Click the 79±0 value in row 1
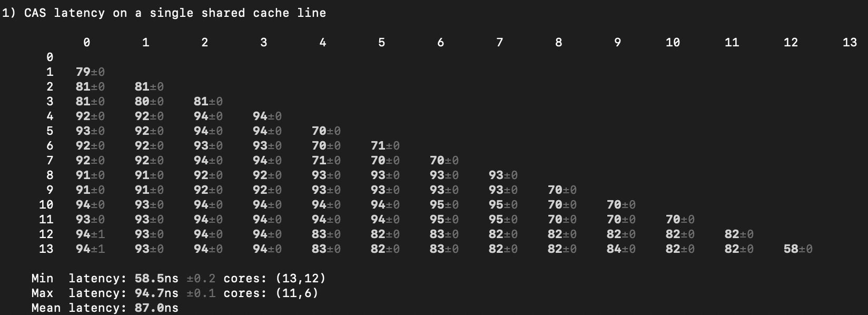 pyautogui.click(x=90, y=72)
